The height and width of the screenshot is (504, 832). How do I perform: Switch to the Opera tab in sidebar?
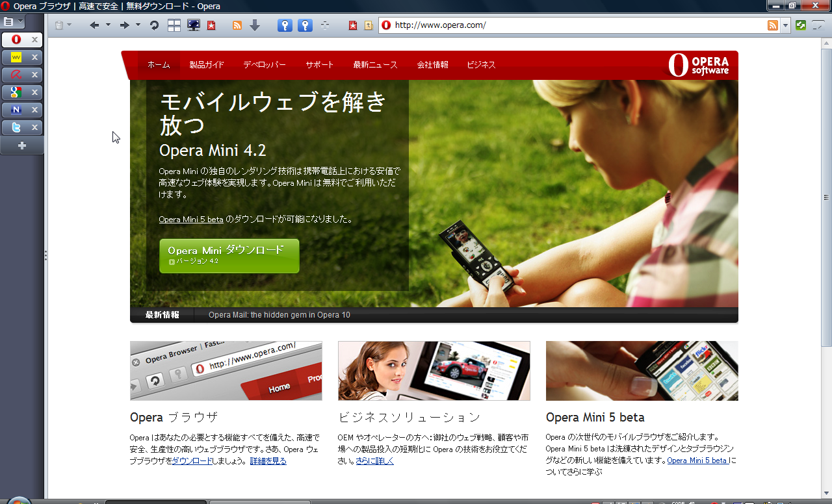click(x=16, y=40)
